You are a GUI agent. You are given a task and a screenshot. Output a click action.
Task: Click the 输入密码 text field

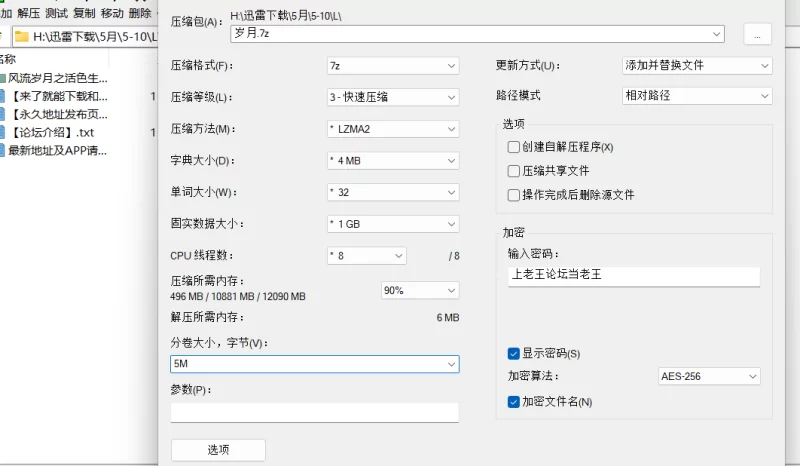pos(634,275)
